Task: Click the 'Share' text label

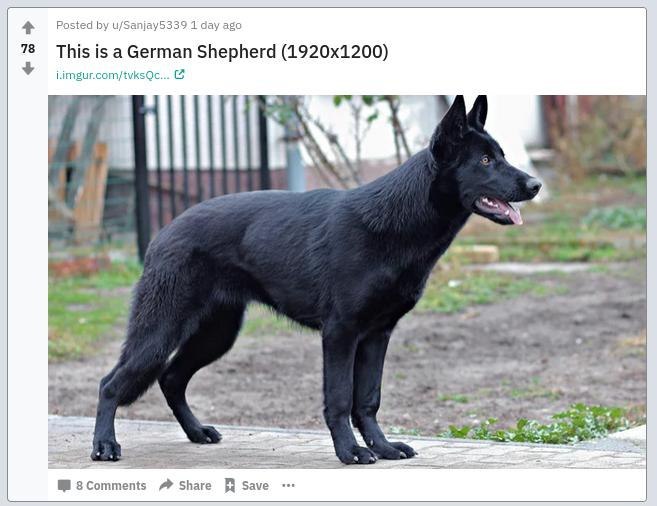Action: (195, 485)
